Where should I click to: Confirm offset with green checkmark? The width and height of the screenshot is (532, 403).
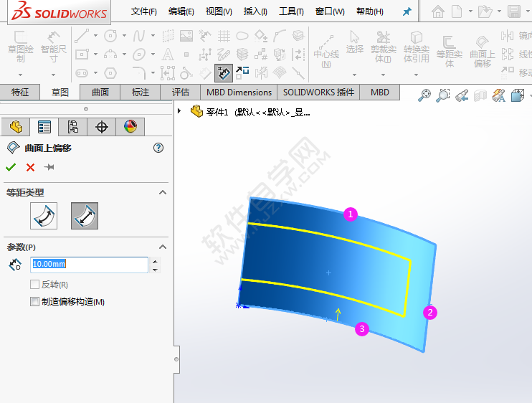(11, 167)
